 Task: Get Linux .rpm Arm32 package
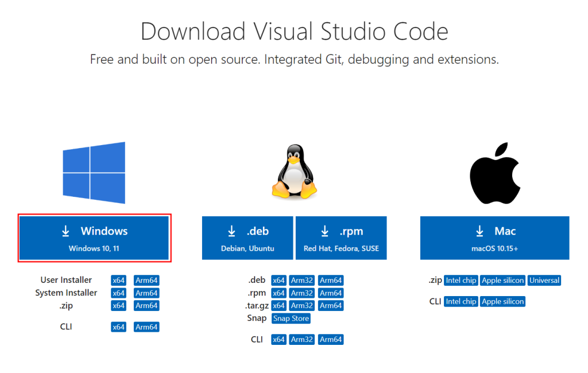coord(302,293)
